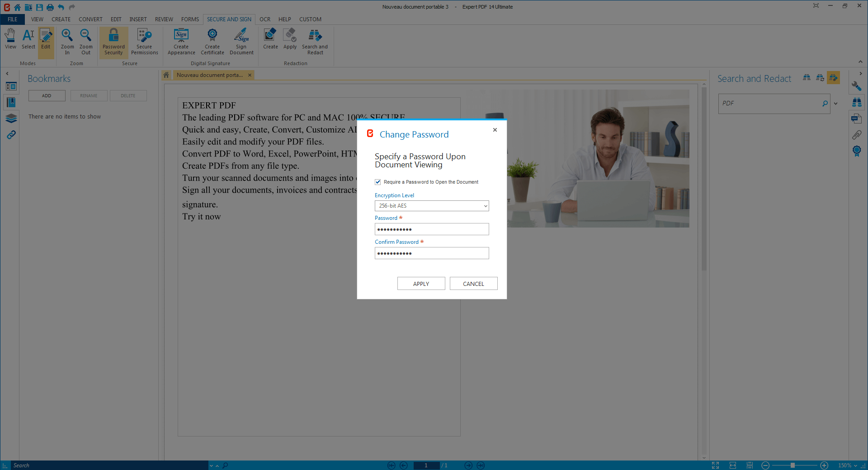Viewport: 868px width, 470px height.
Task: Click zoom plus button in status bar
Action: (x=824, y=465)
